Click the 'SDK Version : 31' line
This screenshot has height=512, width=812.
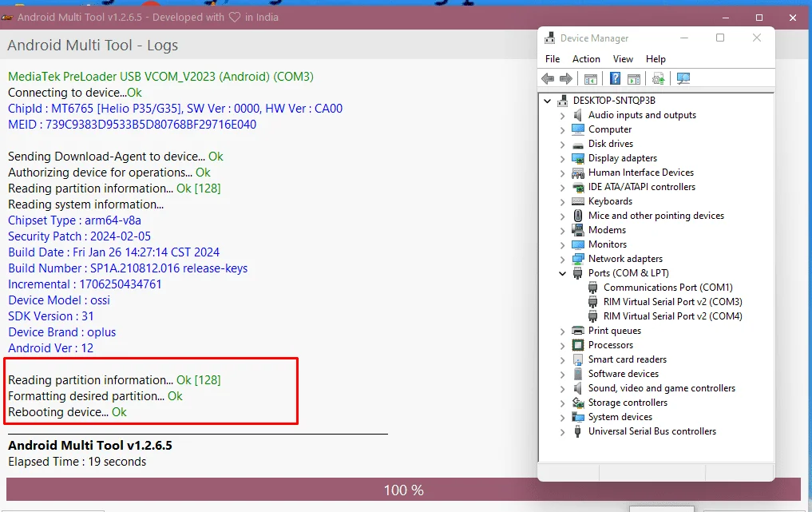point(51,316)
